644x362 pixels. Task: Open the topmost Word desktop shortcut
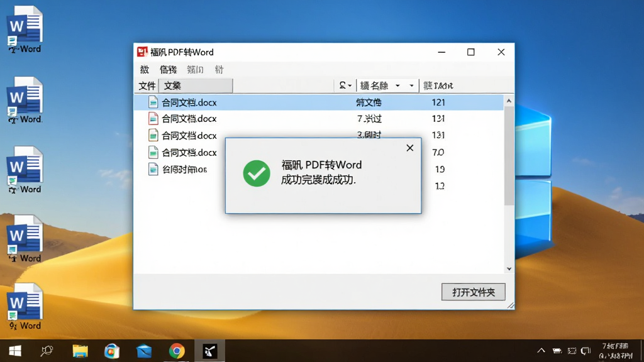coord(25,30)
